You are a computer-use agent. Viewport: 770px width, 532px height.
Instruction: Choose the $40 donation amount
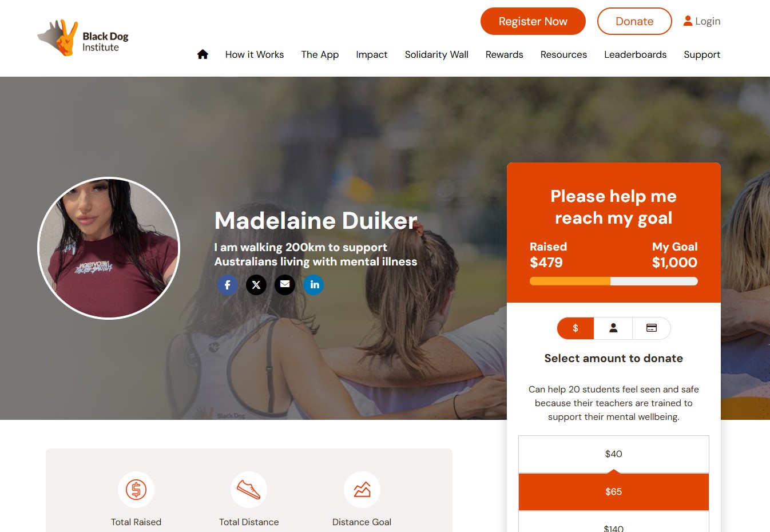(x=614, y=454)
